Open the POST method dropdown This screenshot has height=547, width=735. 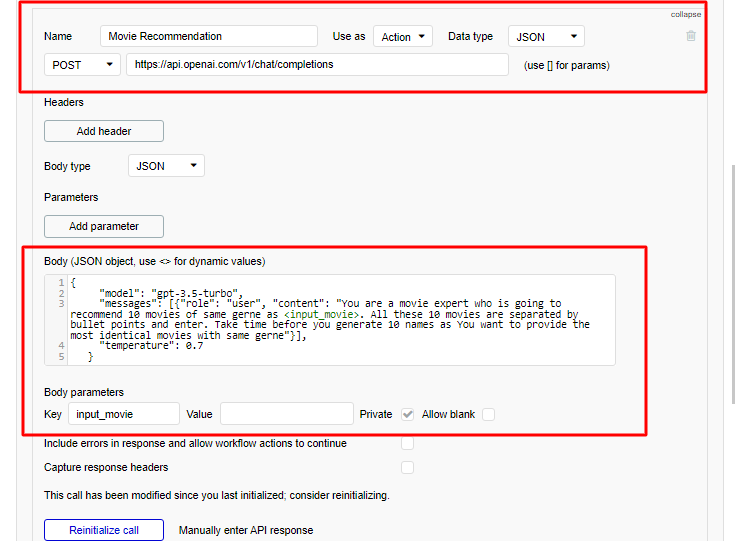tap(82, 65)
